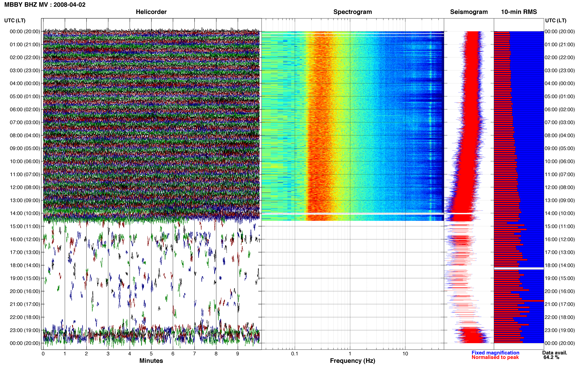Click left time label '01:00 (21:00)'
588x368 pixels.
pos(25,45)
